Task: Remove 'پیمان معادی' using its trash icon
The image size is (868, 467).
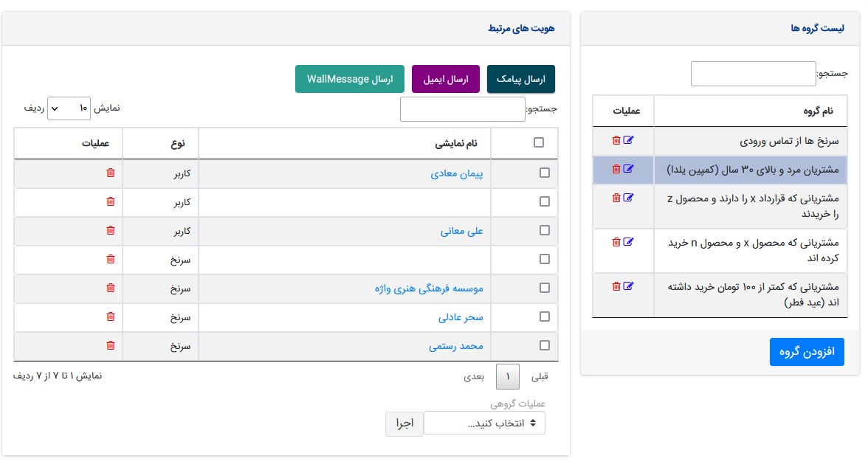Action: click(x=111, y=173)
